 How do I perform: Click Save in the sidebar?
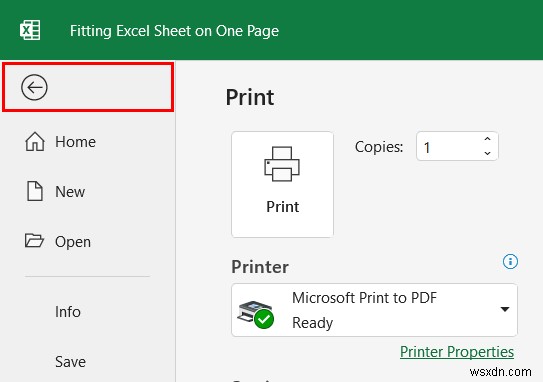coord(70,362)
